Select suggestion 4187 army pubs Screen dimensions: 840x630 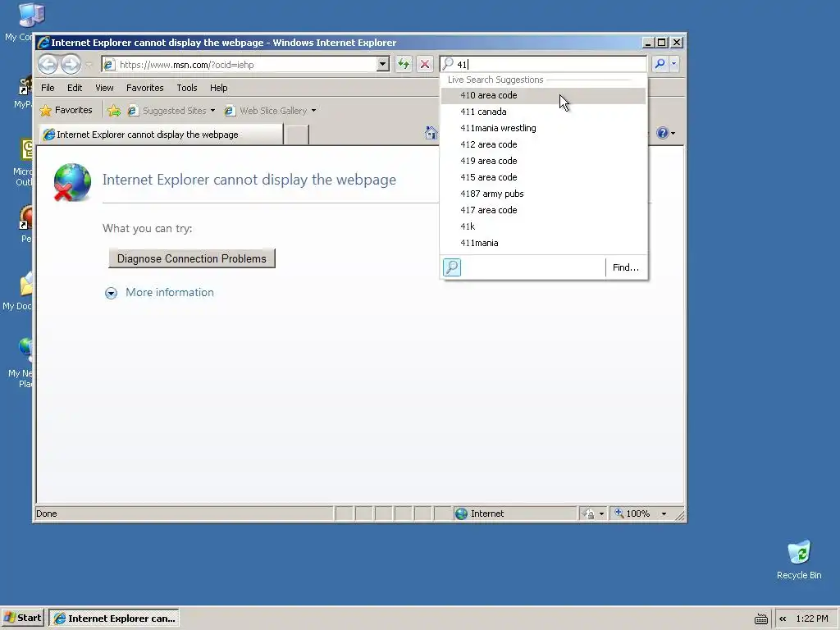pyautogui.click(x=543, y=194)
